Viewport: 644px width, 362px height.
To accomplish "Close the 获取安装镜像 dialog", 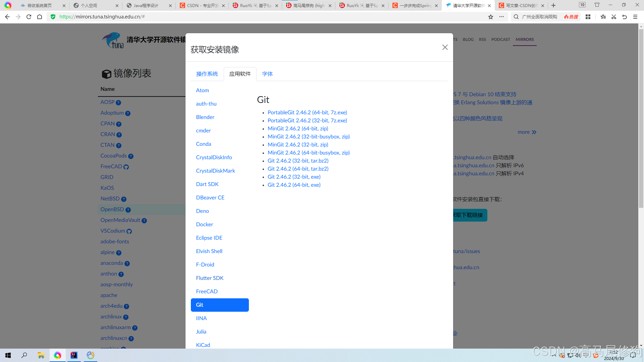I will coord(445,47).
